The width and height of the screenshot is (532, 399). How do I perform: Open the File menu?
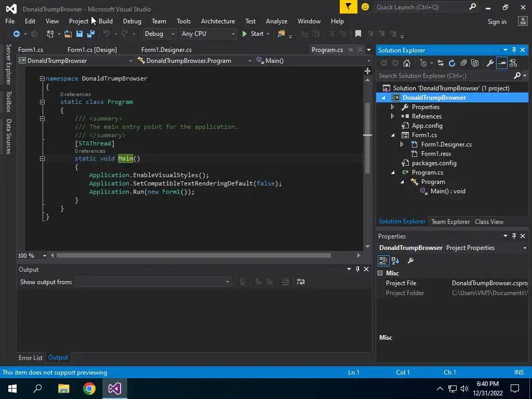click(10, 21)
